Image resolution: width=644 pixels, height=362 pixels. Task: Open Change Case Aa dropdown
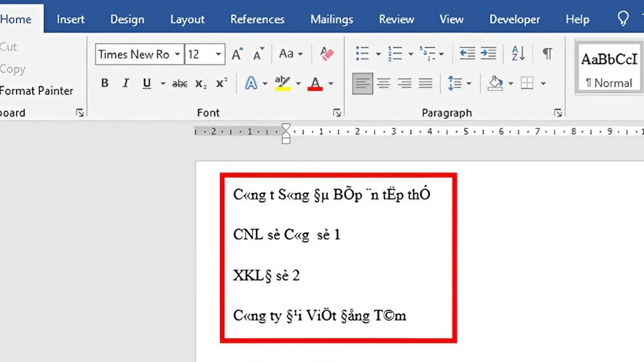point(290,54)
